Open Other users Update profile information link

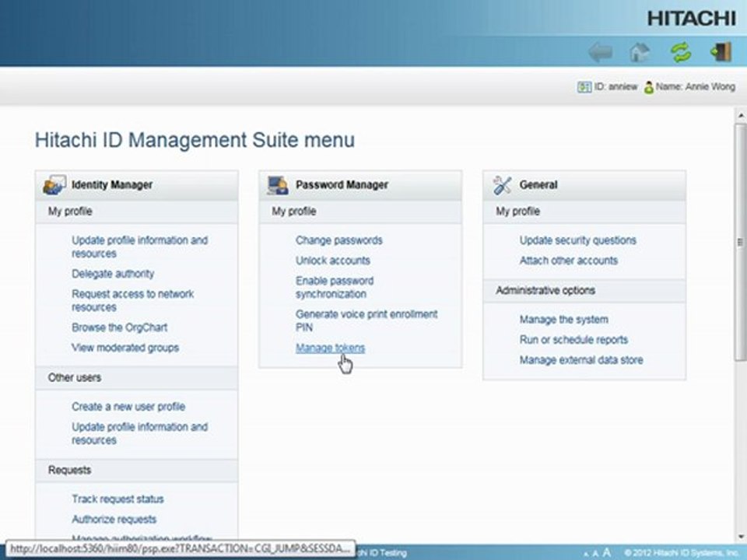click(x=139, y=433)
